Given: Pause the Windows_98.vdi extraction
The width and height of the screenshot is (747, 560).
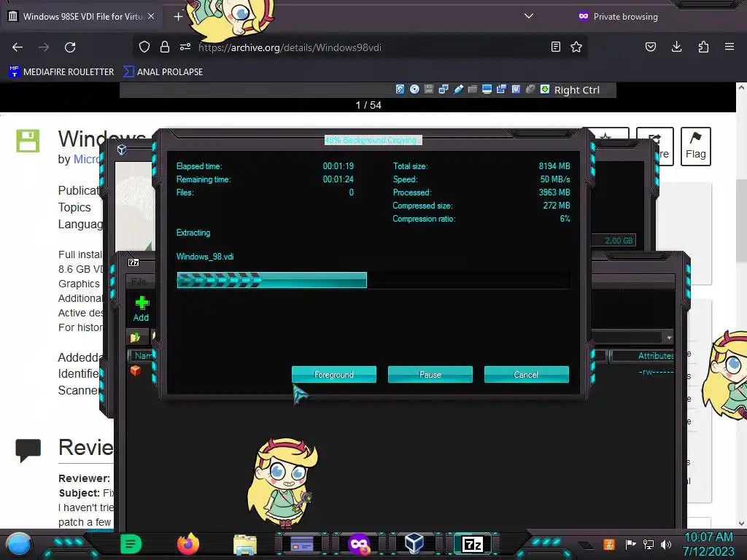Looking at the screenshot, I should pos(430,374).
